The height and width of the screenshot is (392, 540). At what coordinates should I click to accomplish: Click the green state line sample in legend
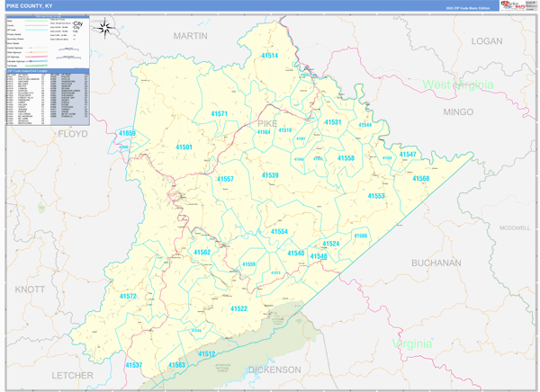point(36,21)
